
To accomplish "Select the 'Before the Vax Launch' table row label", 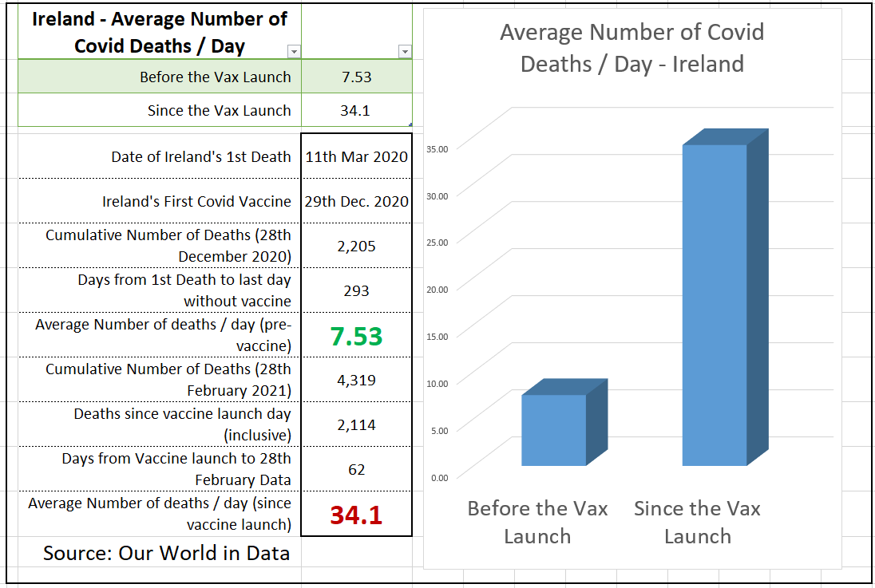I will pos(215,77).
